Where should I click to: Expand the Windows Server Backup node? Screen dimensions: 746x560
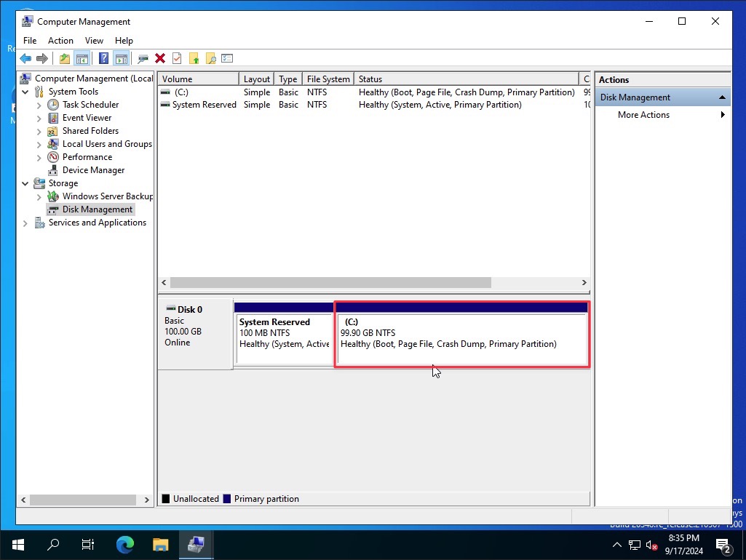39,197
